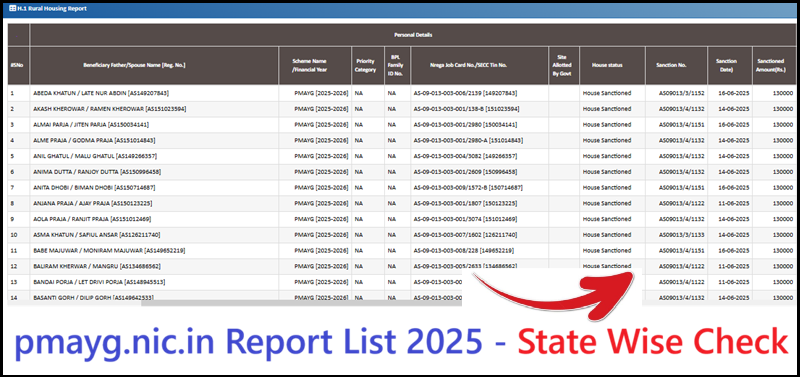The height and width of the screenshot is (377, 801).
Task: Click job card AS-09-013-003-001/3074 [151012469]
Action: [466, 219]
